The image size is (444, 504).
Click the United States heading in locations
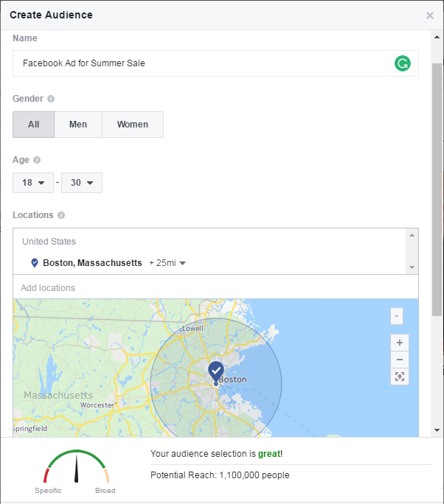tap(49, 242)
